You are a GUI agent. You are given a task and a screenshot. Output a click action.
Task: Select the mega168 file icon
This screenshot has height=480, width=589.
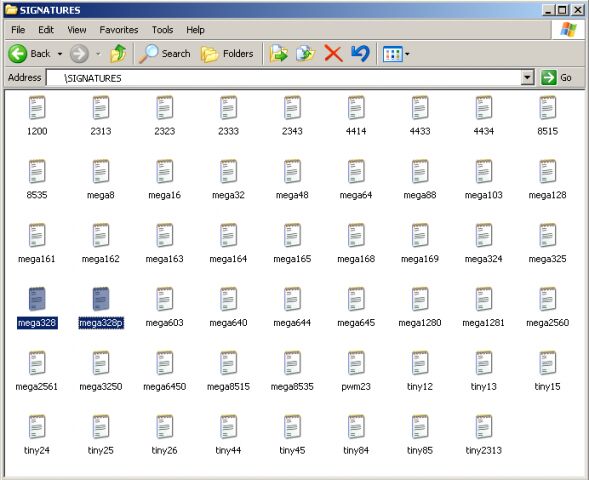click(356, 235)
